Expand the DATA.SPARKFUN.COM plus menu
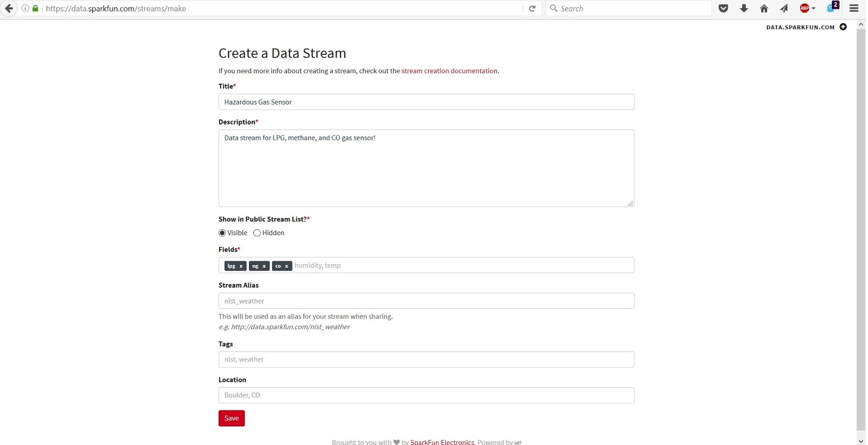 point(843,27)
